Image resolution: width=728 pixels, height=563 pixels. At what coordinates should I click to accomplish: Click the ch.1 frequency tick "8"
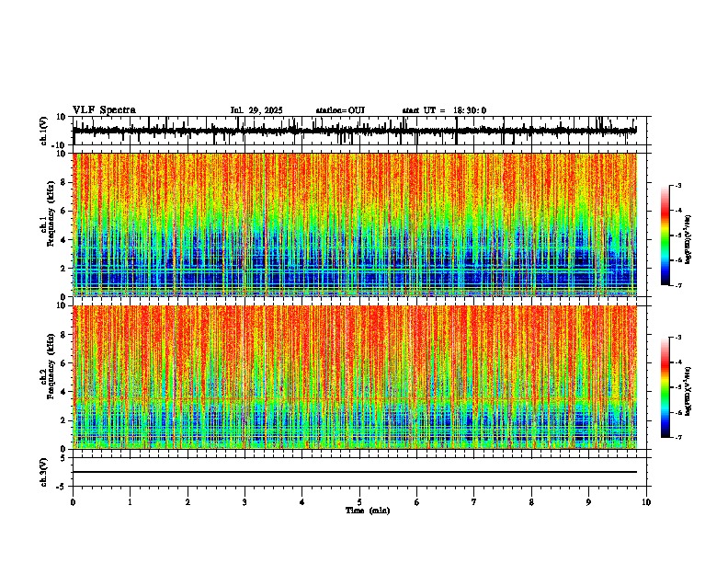pos(64,182)
